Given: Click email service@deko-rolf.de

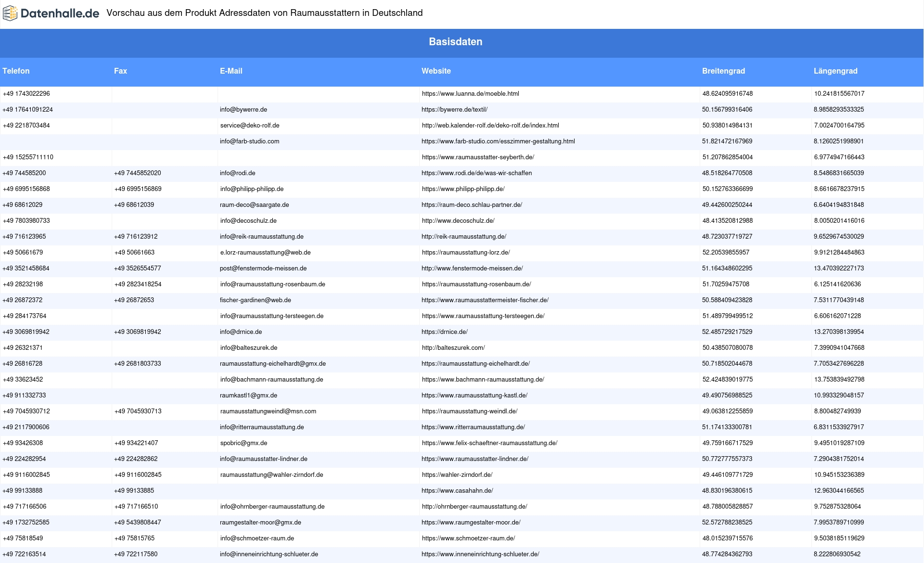Looking at the screenshot, I should tap(250, 126).
